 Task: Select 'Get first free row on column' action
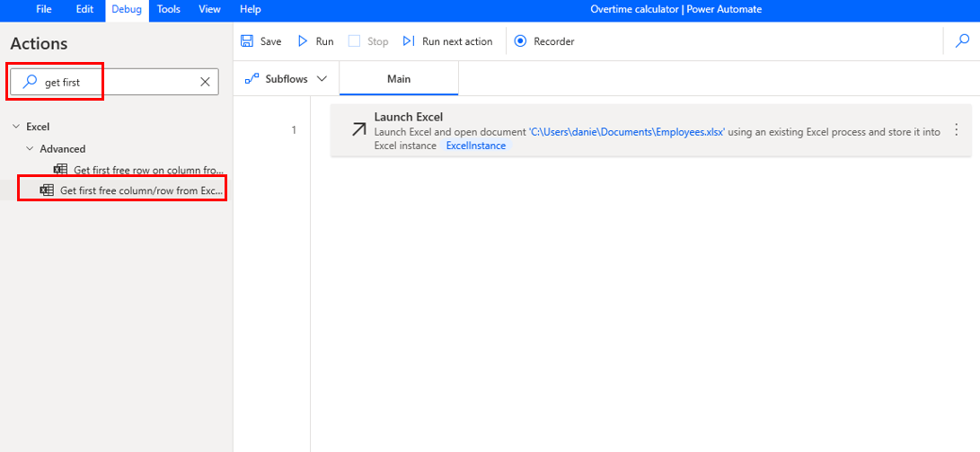149,170
